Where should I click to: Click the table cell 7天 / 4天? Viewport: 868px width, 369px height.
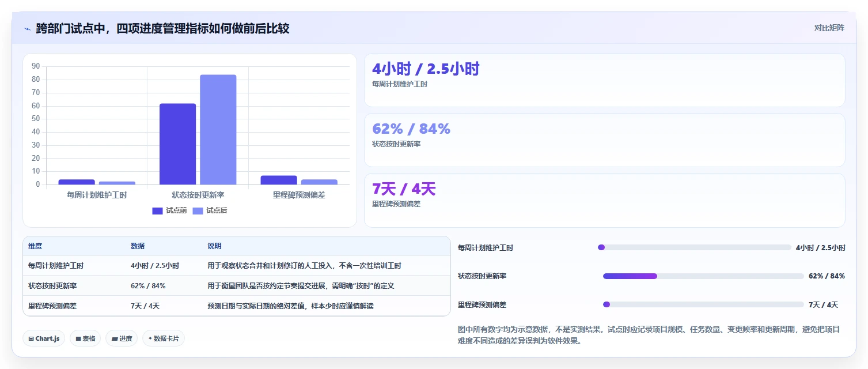point(145,306)
